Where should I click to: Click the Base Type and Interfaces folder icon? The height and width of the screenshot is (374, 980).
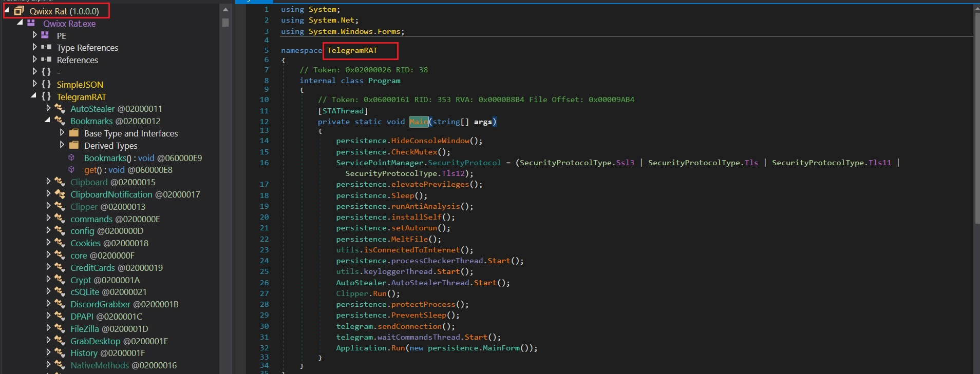pyautogui.click(x=74, y=133)
